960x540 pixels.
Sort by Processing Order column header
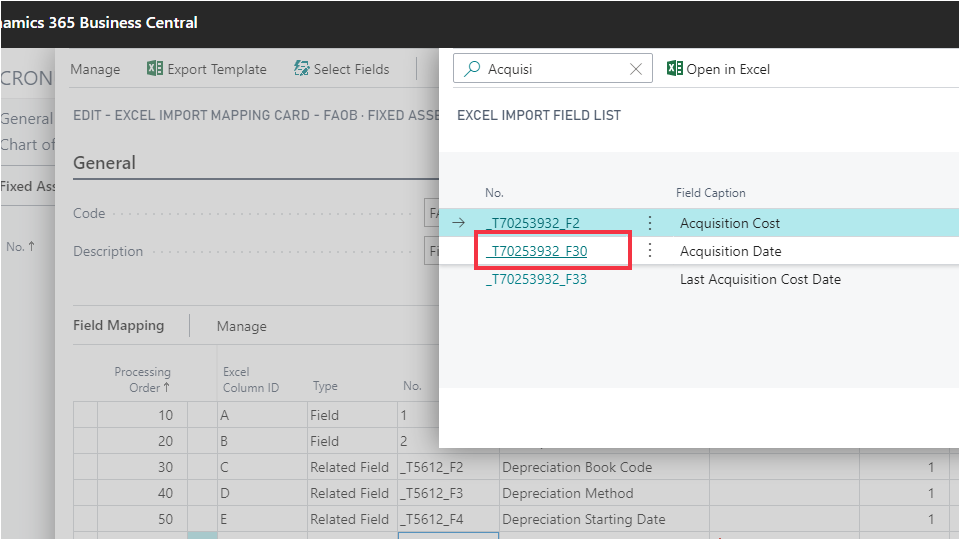143,380
